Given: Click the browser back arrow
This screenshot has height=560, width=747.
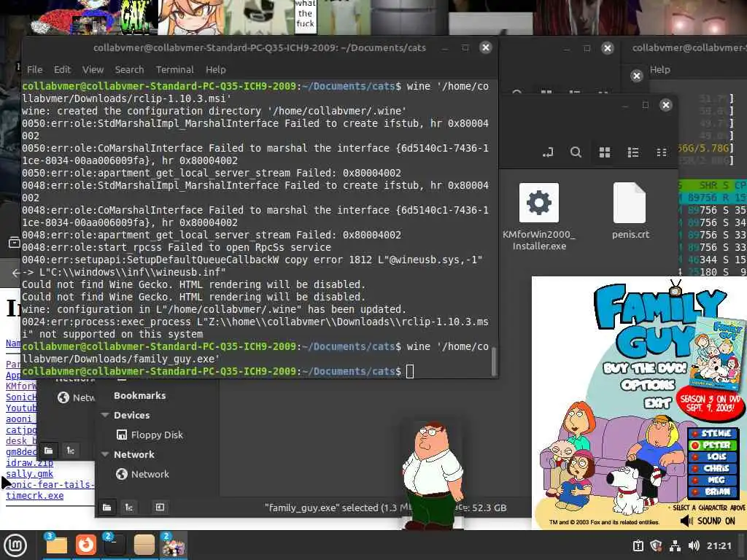Looking at the screenshot, I should 15,273.
